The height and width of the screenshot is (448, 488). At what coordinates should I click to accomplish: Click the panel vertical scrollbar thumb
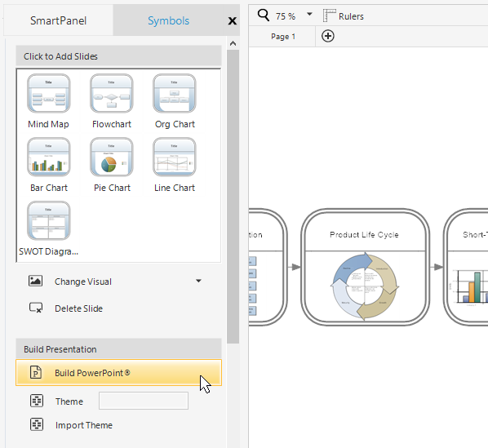[x=233, y=197]
